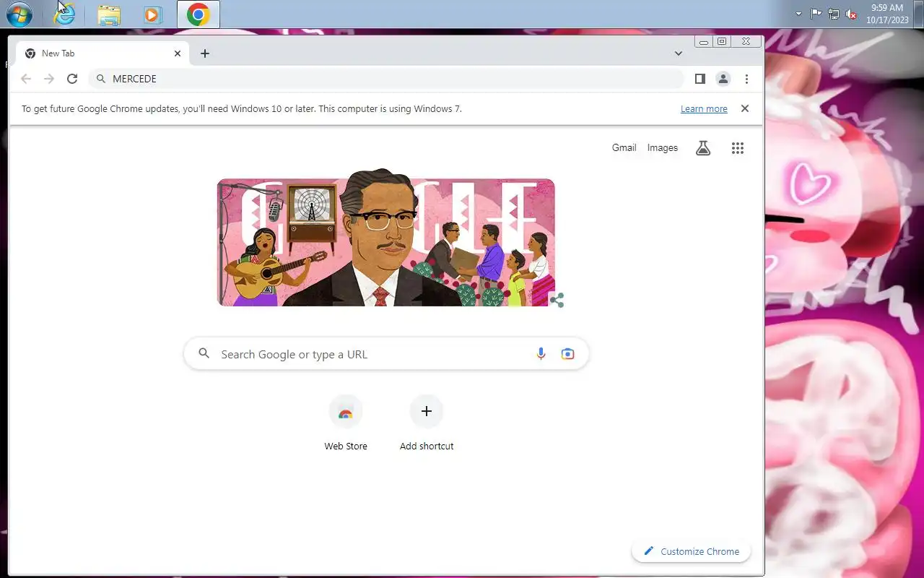Open the Google Doodle illustration
The width and height of the screenshot is (924, 578).
pyautogui.click(x=386, y=238)
